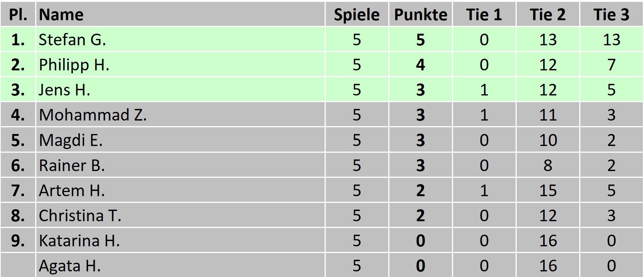Select the Tie 2 column header

(x=547, y=15)
